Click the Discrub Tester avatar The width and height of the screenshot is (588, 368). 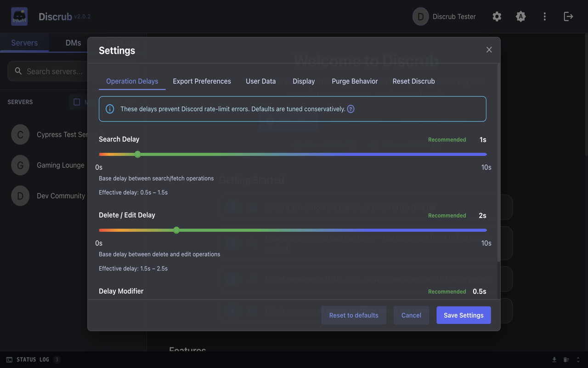point(420,17)
